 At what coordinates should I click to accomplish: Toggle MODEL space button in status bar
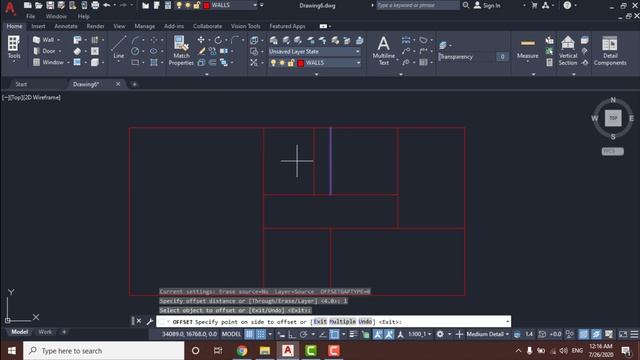click(231, 334)
